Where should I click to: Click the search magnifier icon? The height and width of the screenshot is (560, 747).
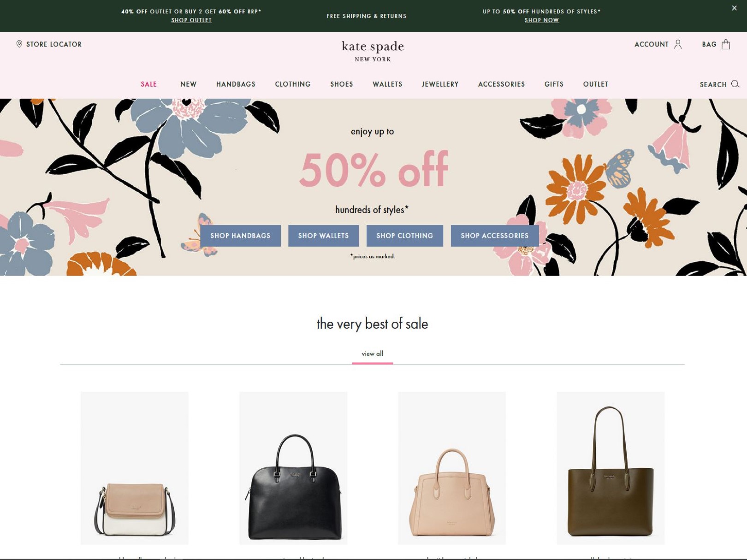(x=735, y=84)
